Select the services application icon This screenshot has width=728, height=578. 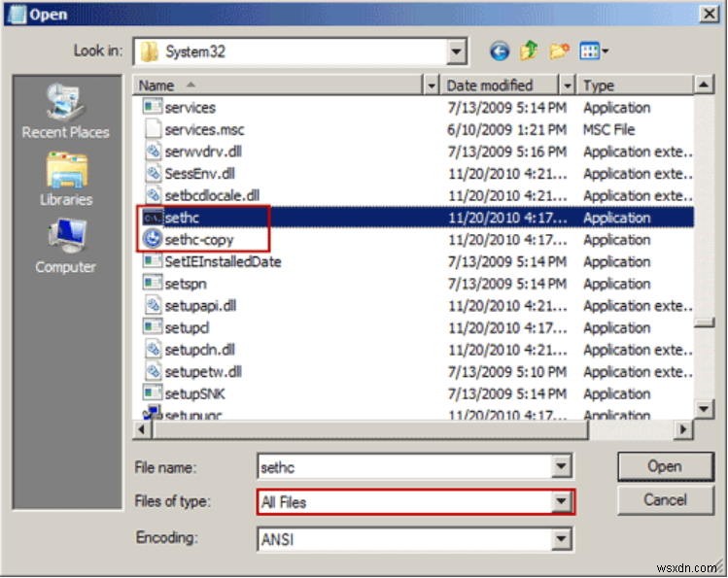(x=153, y=107)
